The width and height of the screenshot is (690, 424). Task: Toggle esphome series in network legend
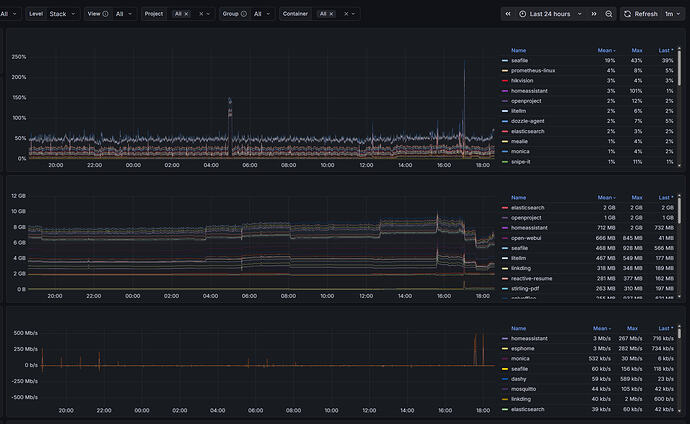pos(525,349)
